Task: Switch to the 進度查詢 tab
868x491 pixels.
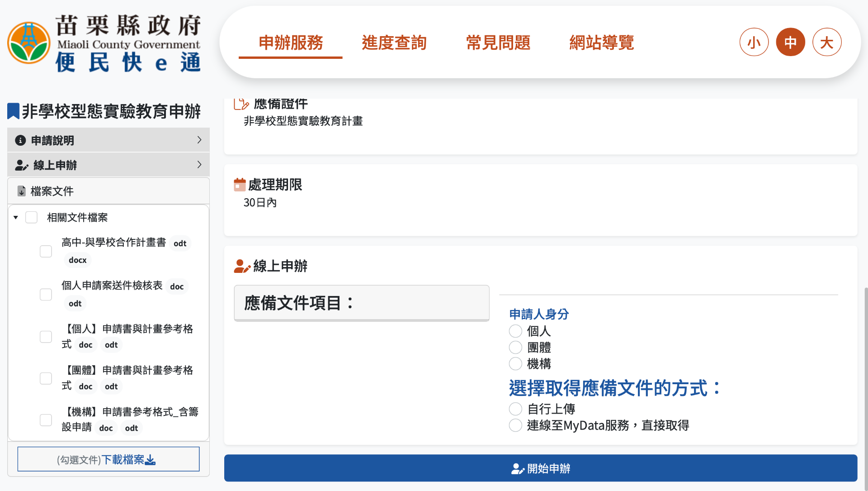Action: 394,42
